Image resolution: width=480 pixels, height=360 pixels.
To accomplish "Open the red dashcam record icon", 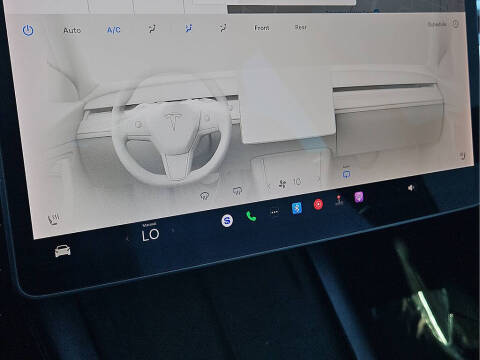I will pyautogui.click(x=318, y=204).
